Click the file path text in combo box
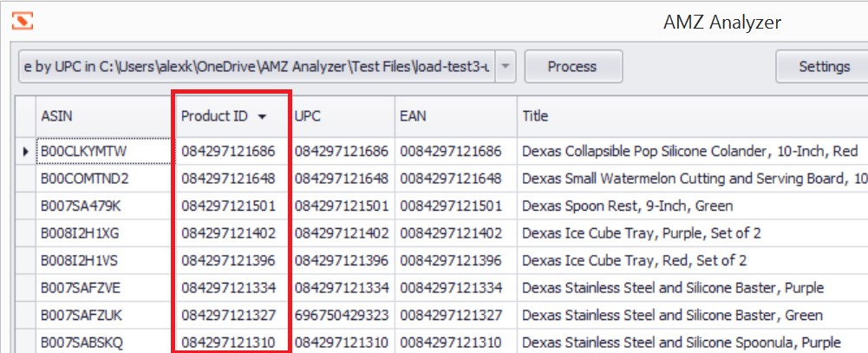Image resolution: width=868 pixels, height=353 pixels. (258, 67)
